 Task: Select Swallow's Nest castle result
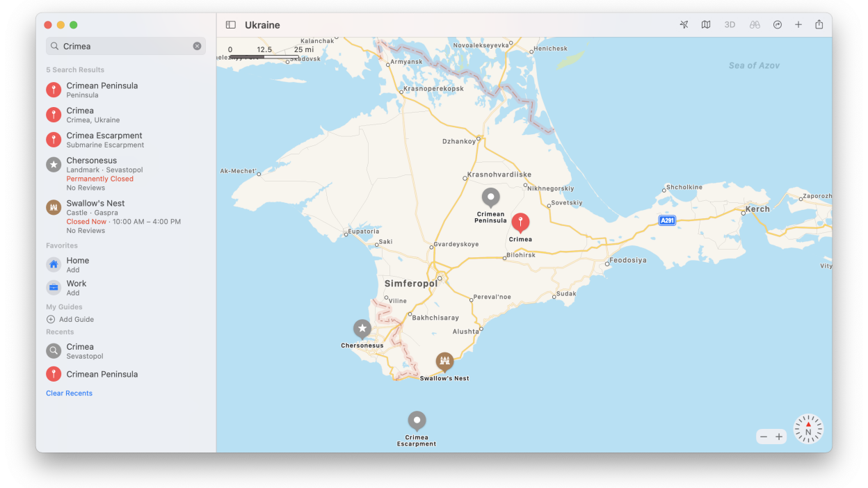[126, 216]
